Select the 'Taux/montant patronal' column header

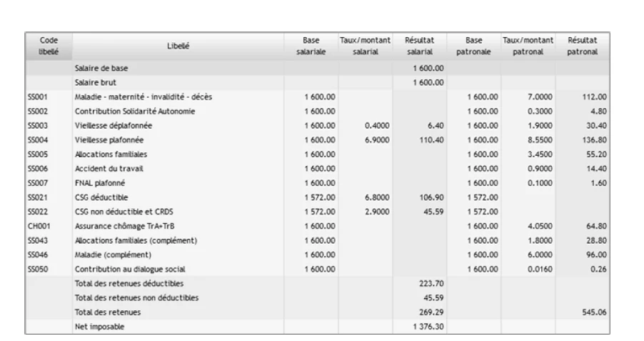(528, 46)
